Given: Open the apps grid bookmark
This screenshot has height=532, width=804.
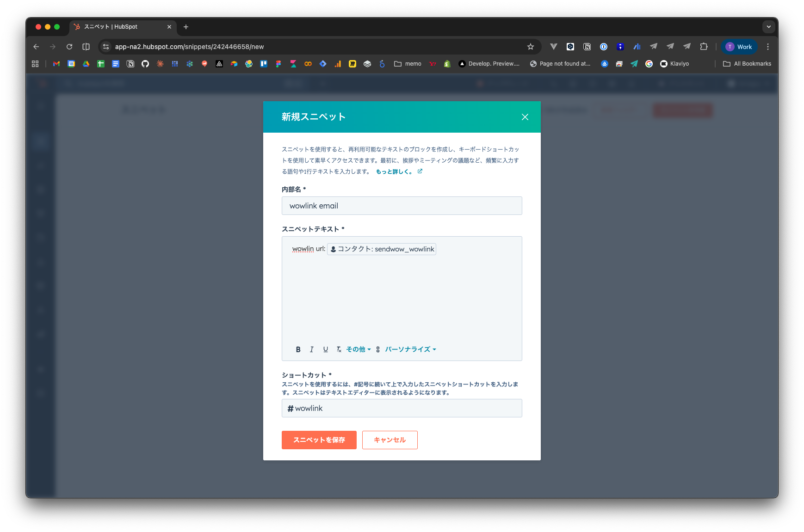Looking at the screenshot, I should 35,64.
